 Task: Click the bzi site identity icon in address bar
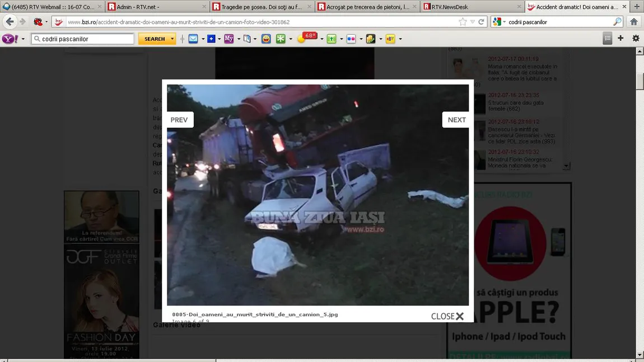(59, 22)
